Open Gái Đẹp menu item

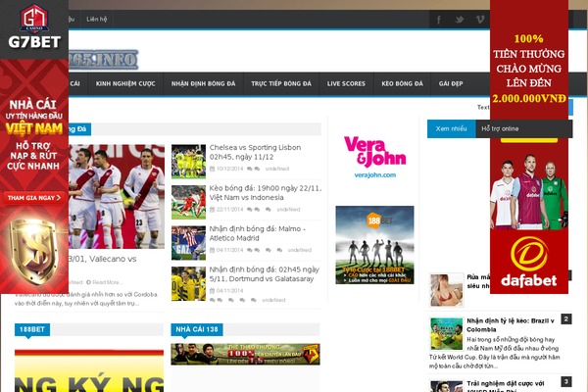click(x=451, y=83)
